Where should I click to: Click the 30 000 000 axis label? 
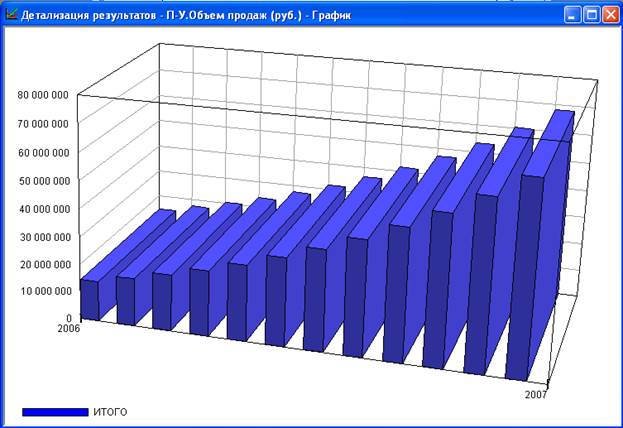pyautogui.click(x=45, y=236)
